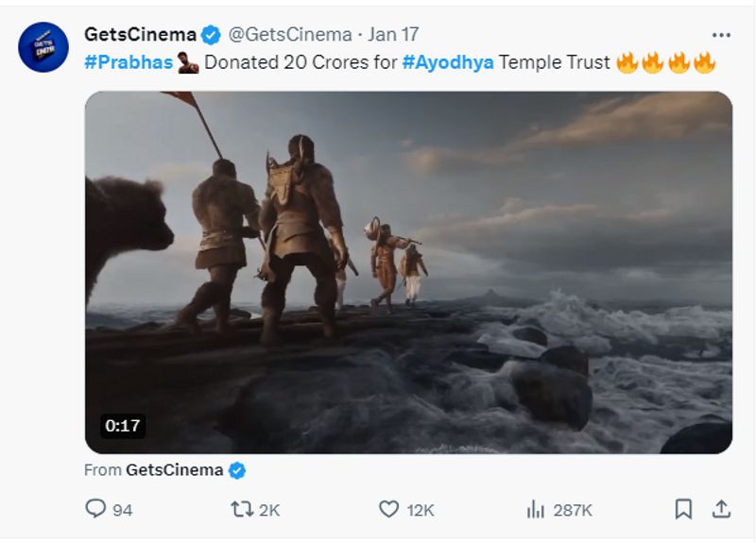Click the verified badge below the video
This screenshot has width=756, height=543.
237,469
